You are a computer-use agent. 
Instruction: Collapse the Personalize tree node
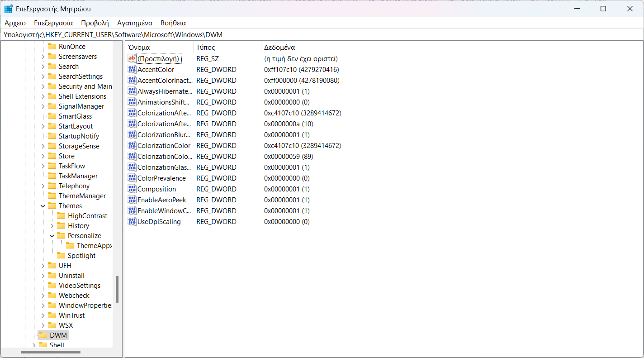pyautogui.click(x=52, y=236)
